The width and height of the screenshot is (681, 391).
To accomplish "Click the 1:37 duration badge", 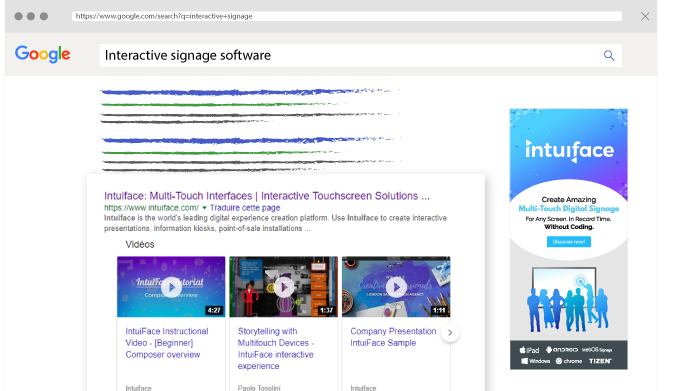I will [327, 310].
